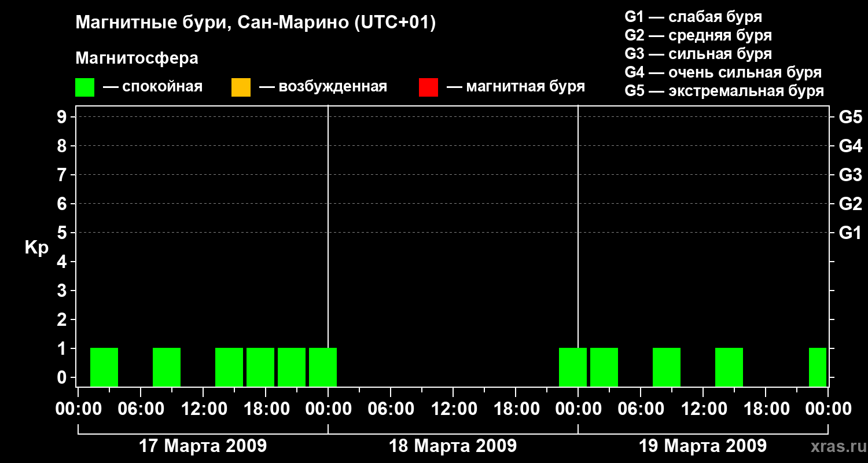Click the 00:00 label ending 19 Марта
Image resolution: width=868 pixels, height=463 pixels.
828,409
